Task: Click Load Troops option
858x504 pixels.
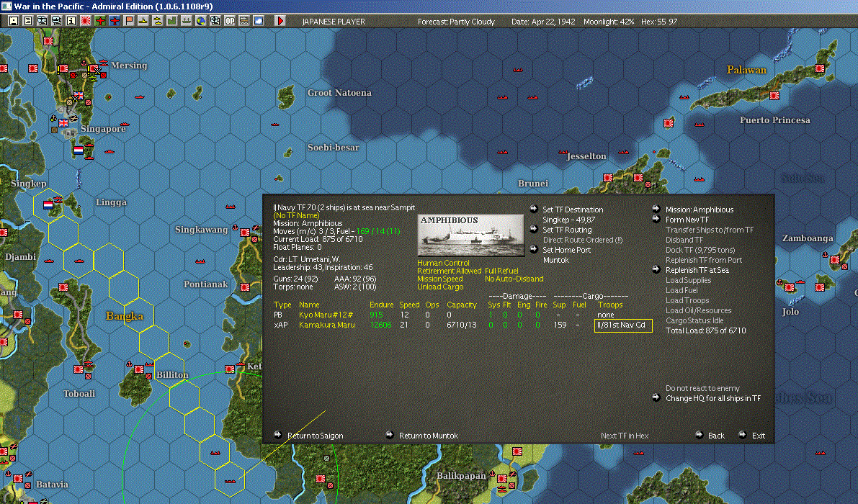Action: click(687, 300)
